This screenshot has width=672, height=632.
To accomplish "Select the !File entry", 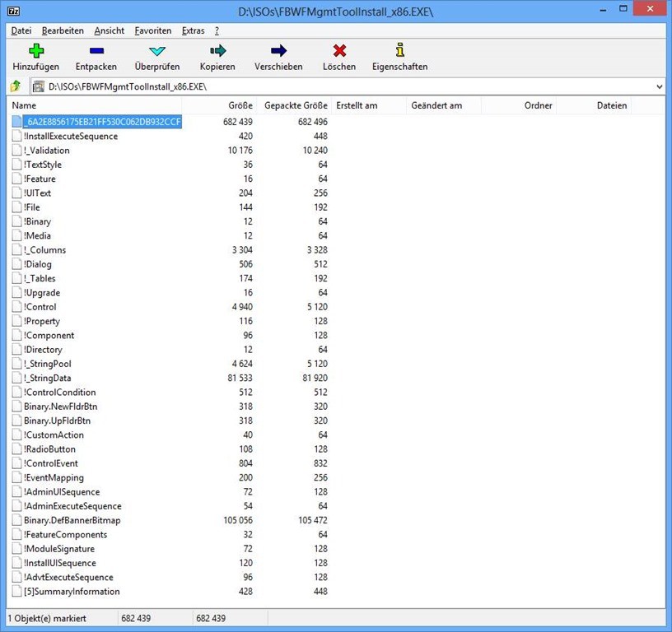I will [x=32, y=207].
